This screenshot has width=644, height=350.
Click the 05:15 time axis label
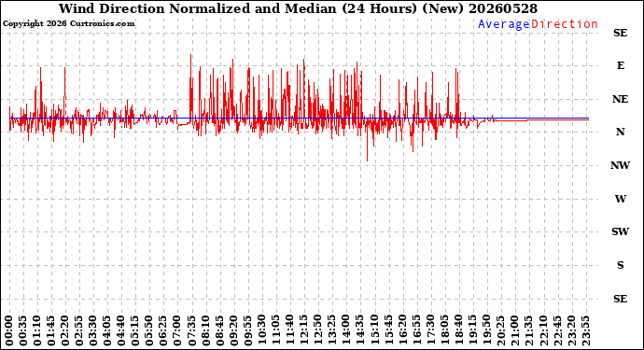[136, 330]
